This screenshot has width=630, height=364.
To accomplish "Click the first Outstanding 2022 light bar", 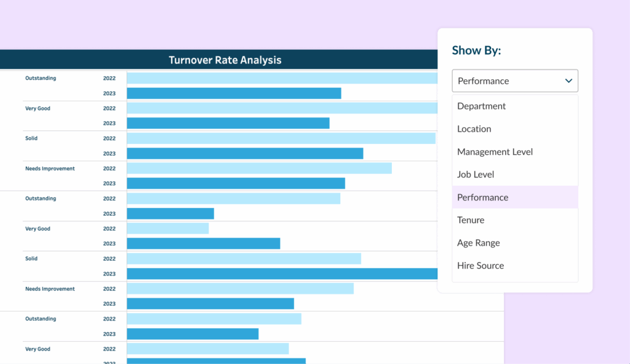I will click(x=282, y=78).
